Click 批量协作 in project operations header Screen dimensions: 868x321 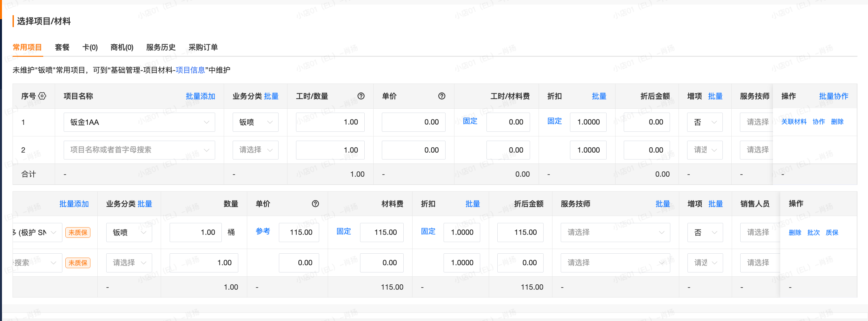[x=833, y=96]
